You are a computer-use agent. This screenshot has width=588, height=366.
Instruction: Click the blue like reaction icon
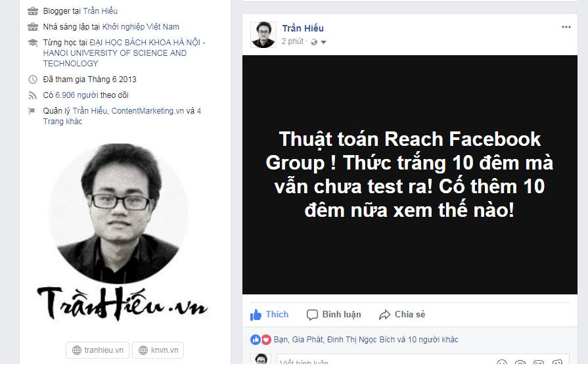pyautogui.click(x=256, y=340)
